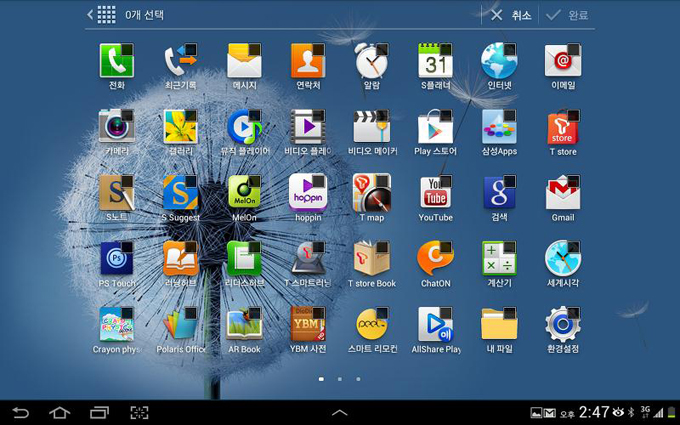Tap the Gmail app icon

[x=562, y=193]
